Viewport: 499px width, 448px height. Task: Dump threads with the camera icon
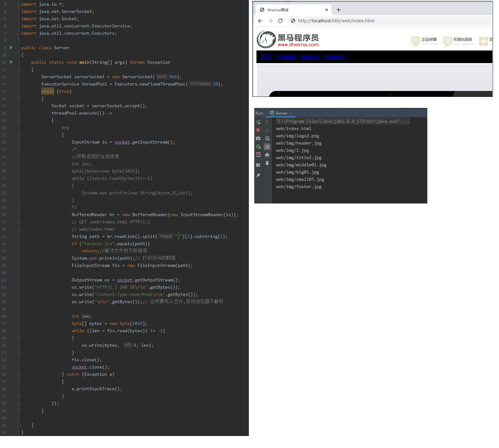tap(258, 138)
